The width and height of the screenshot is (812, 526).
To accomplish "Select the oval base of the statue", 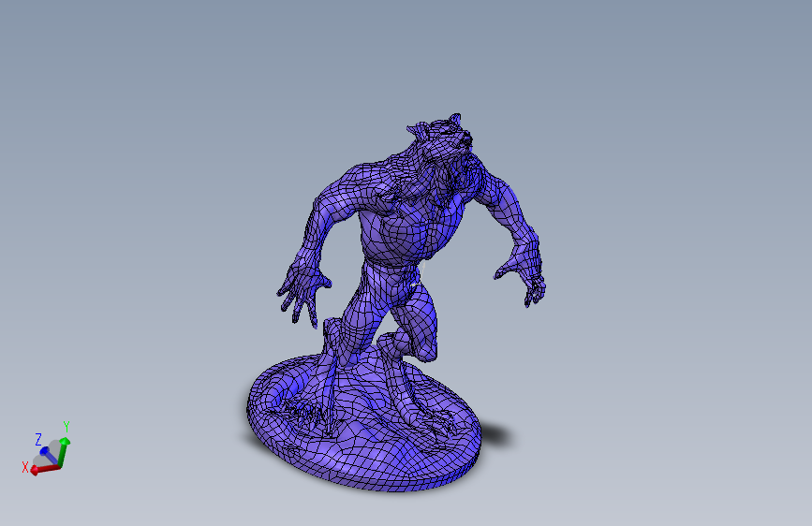I will tap(363, 423).
